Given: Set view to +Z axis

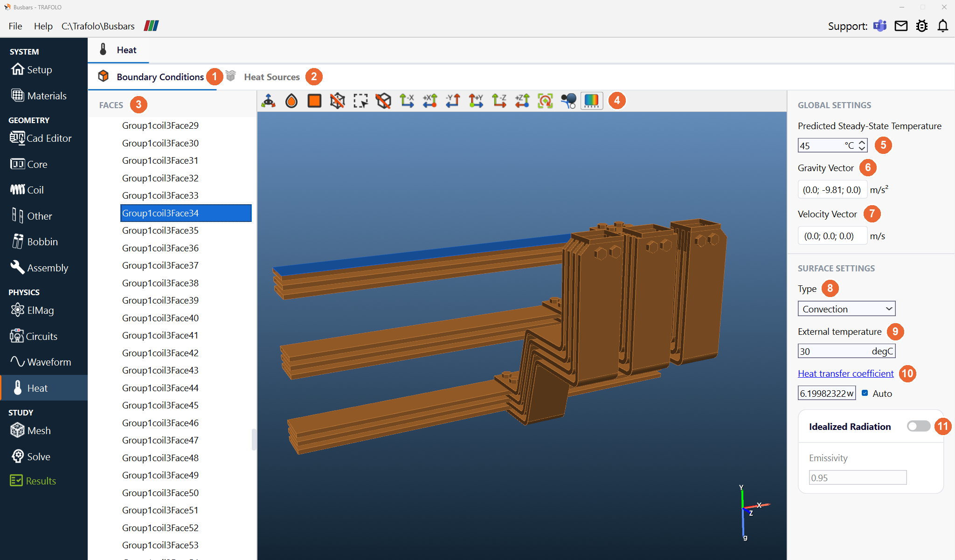Looking at the screenshot, I should click(522, 101).
